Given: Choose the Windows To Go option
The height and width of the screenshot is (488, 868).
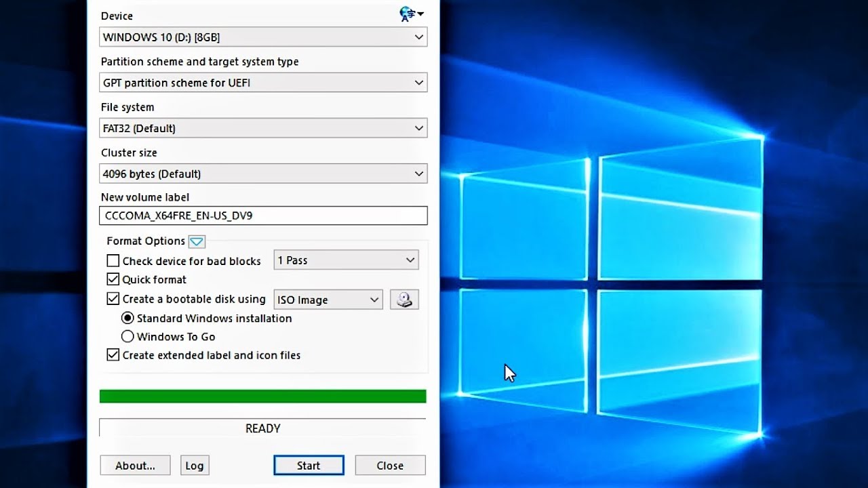Looking at the screenshot, I should pos(127,337).
